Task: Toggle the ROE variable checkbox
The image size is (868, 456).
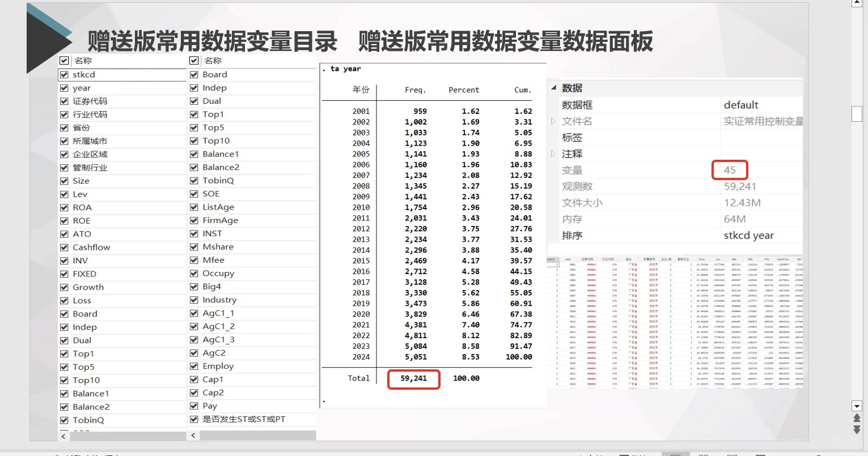Action: pos(64,221)
